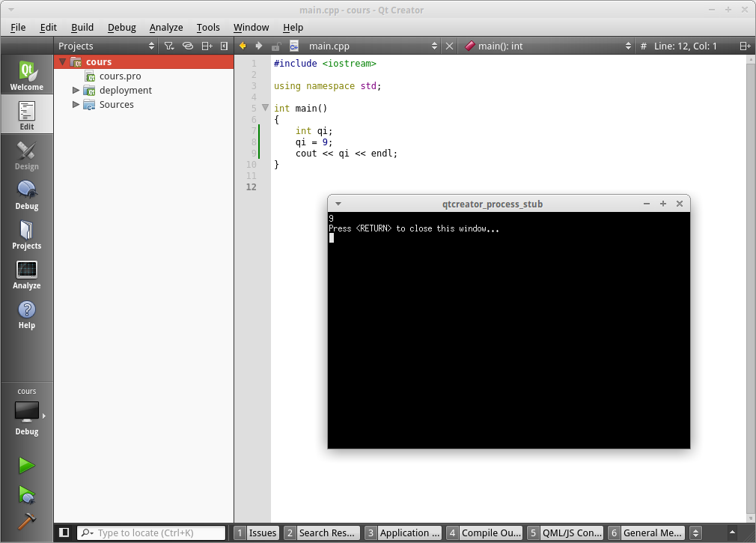Screen dimensions: 756x543
Task: Go back in navigation history
Action: coord(243,46)
